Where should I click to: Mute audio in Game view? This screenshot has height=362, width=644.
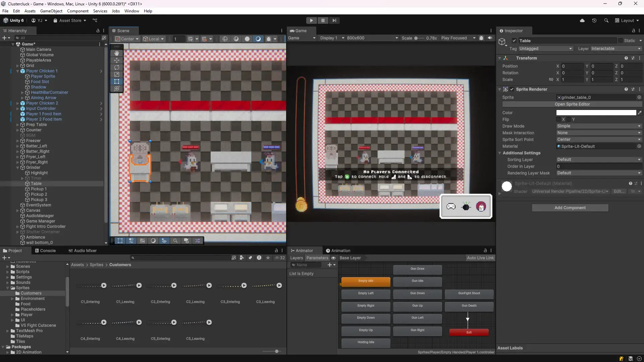pos(490,38)
